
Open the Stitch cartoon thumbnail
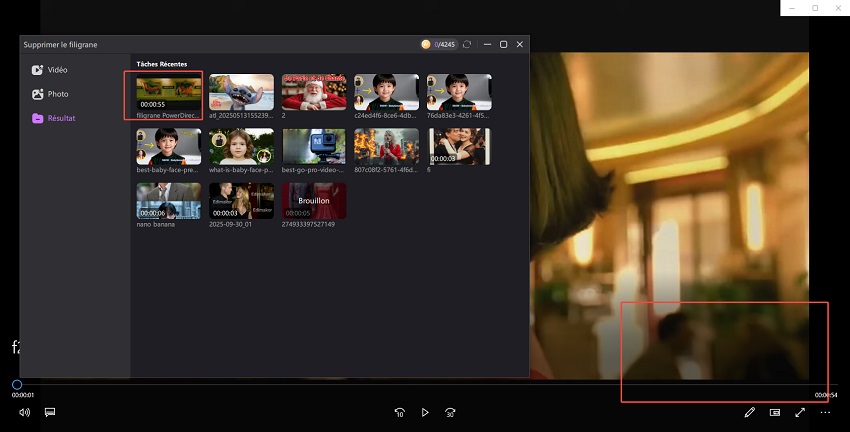(241, 92)
